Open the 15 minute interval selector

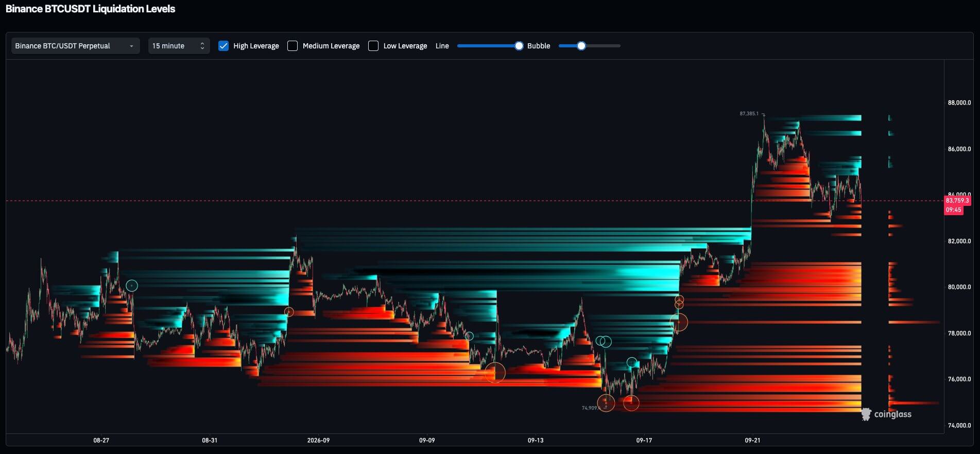pos(179,46)
